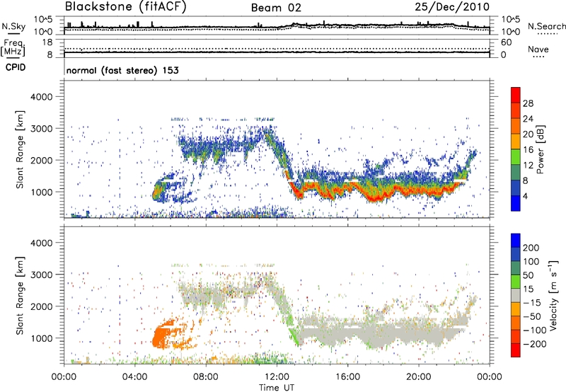Pick the top red segment of power colorbar
The height and width of the screenshot is (392, 566).
coord(516,96)
